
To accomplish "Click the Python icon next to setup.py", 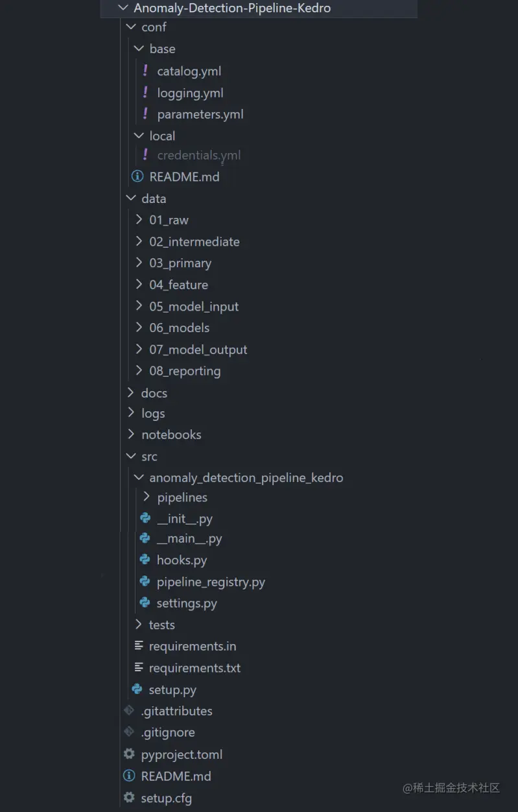I will (137, 689).
